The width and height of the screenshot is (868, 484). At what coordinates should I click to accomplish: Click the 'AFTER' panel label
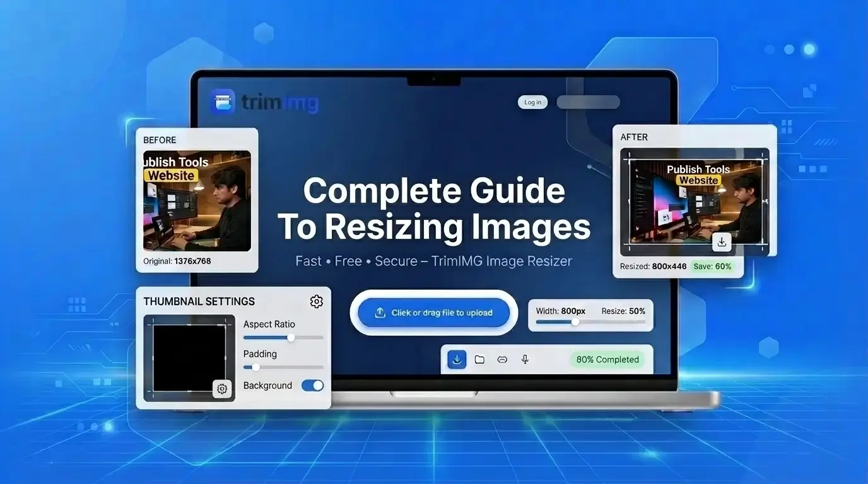click(634, 137)
